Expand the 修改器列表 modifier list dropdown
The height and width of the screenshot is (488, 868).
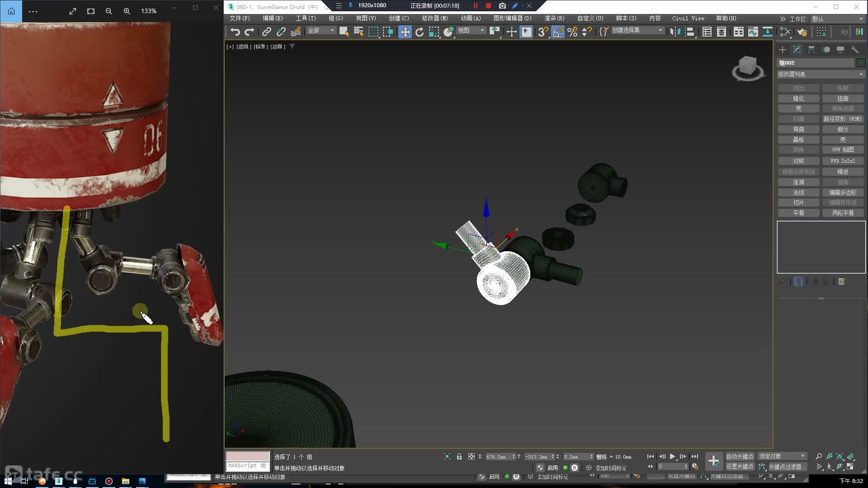point(821,74)
